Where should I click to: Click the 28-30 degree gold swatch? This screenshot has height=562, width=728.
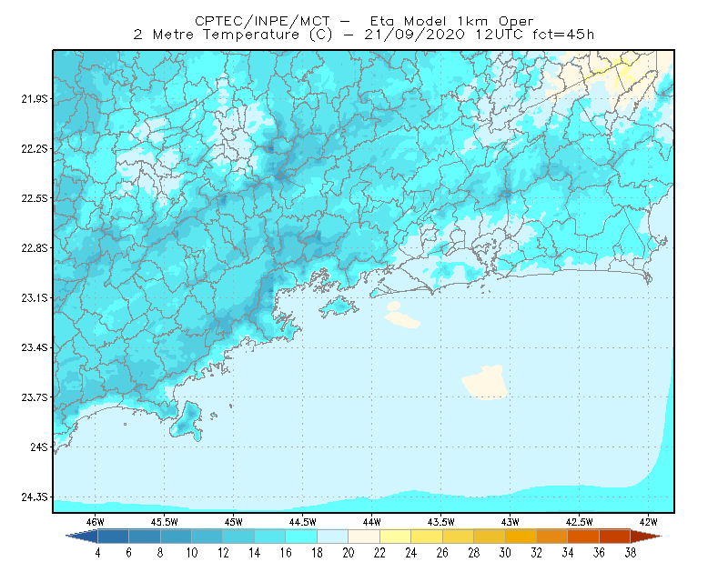490,537
